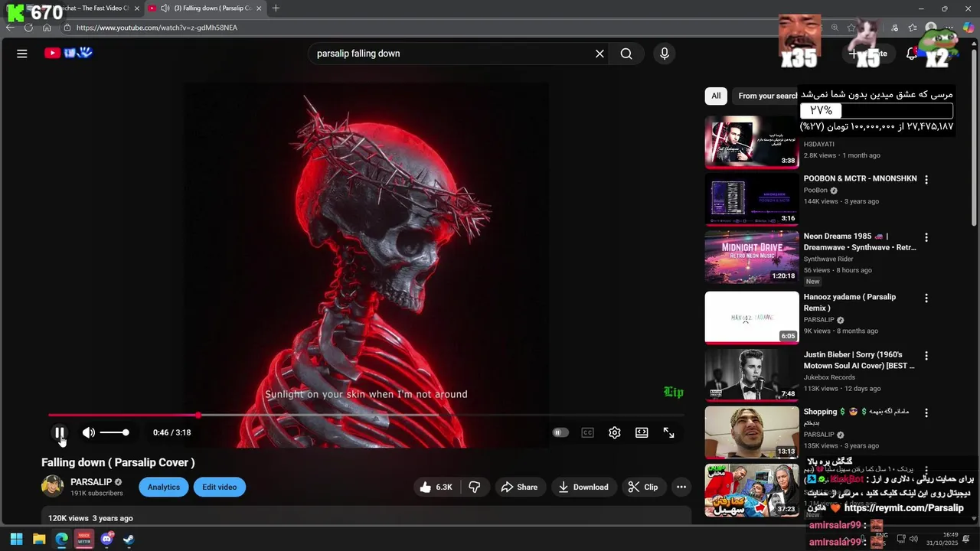Viewport: 980px width, 551px height.
Task: Click Edit video button
Action: click(x=220, y=487)
